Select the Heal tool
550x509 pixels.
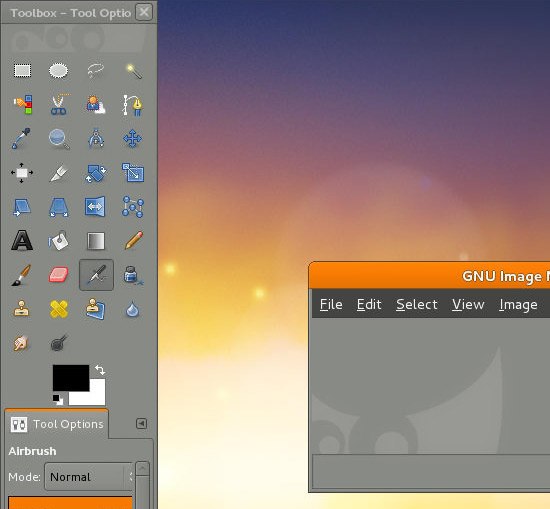(x=59, y=309)
